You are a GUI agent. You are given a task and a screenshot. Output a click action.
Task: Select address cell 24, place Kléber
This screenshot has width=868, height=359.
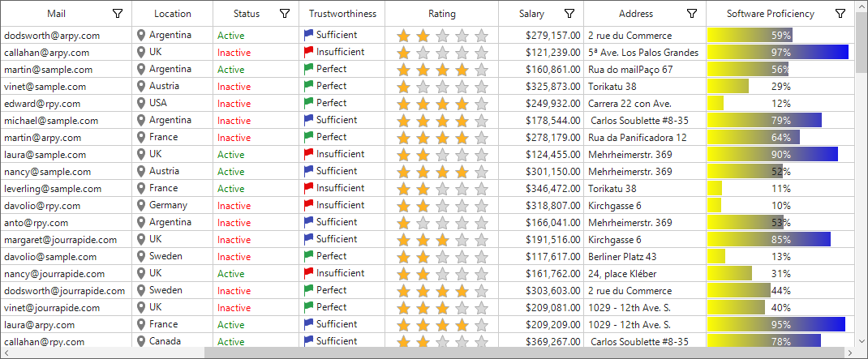pos(645,274)
